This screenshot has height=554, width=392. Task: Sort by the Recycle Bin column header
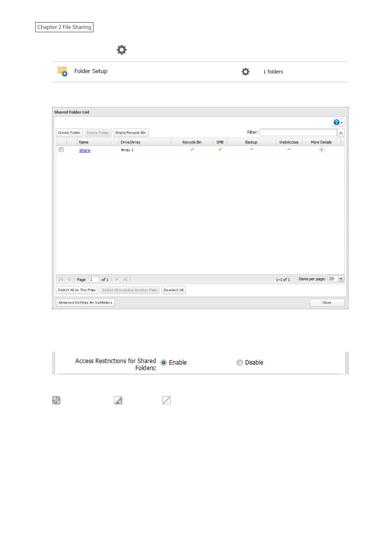click(x=192, y=142)
